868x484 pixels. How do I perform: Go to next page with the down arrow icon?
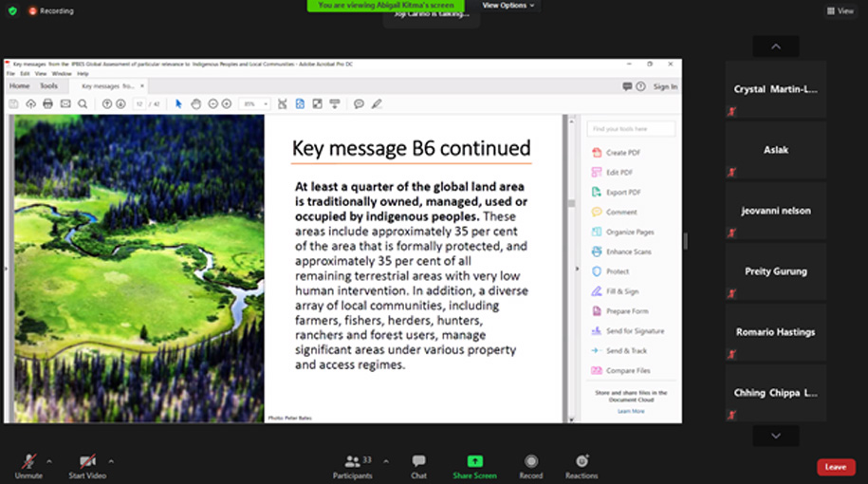click(120, 104)
